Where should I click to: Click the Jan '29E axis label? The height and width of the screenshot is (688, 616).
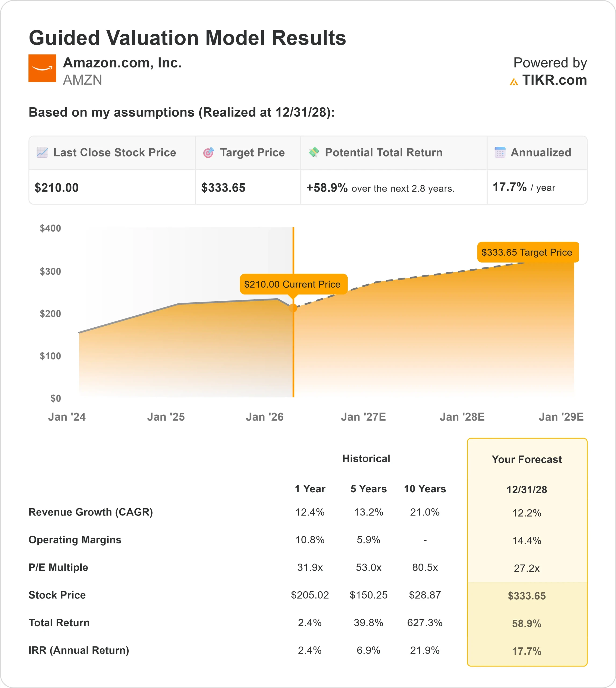pyautogui.click(x=562, y=417)
